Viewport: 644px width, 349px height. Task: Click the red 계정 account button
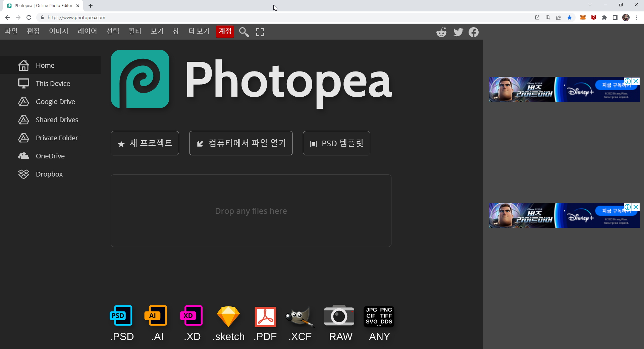click(x=225, y=32)
